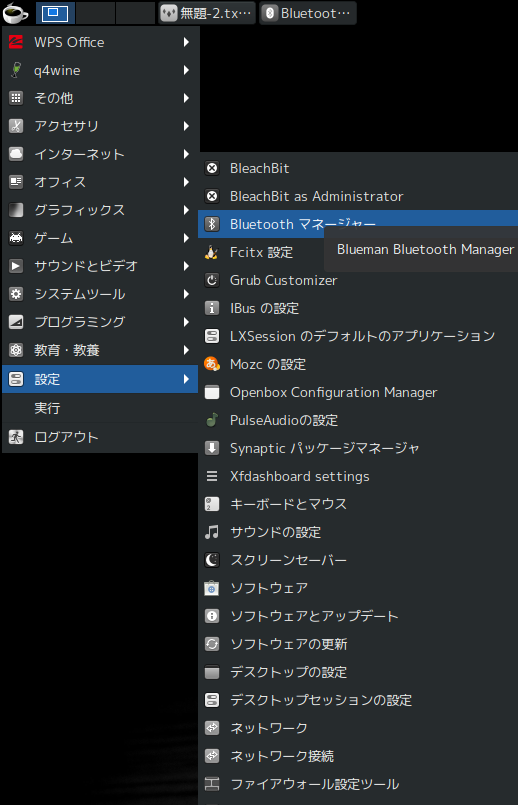518x805 pixels.
Task: Click the グラフィックス category icon
Action: [x=16, y=210]
